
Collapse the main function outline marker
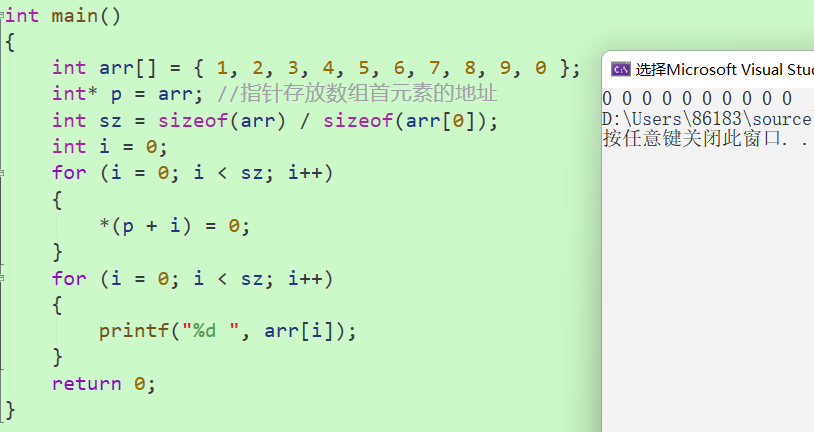pos(2,16)
